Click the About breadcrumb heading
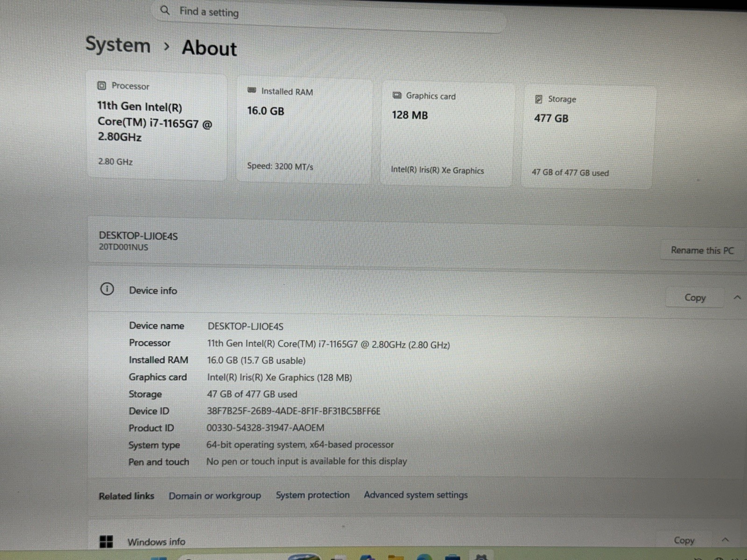Screen dimensions: 747x560 click(x=209, y=48)
